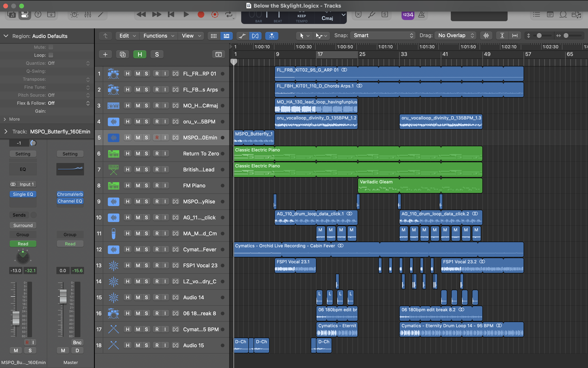Open the Smart Controls icon
This screenshot has width=588, height=368.
[74, 15]
